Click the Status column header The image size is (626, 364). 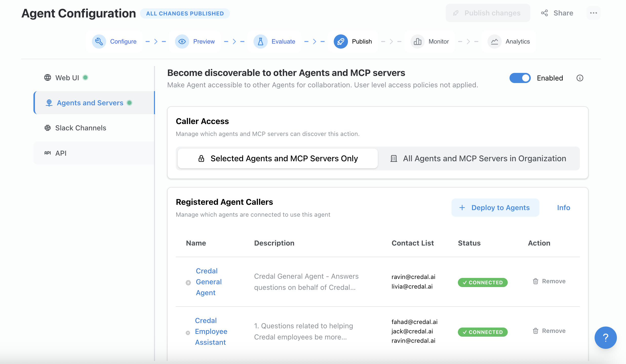pyautogui.click(x=469, y=243)
